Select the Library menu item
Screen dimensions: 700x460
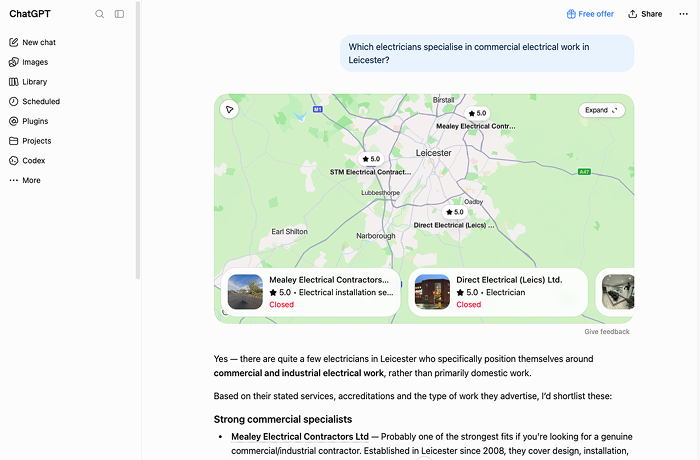pyautogui.click(x=34, y=82)
